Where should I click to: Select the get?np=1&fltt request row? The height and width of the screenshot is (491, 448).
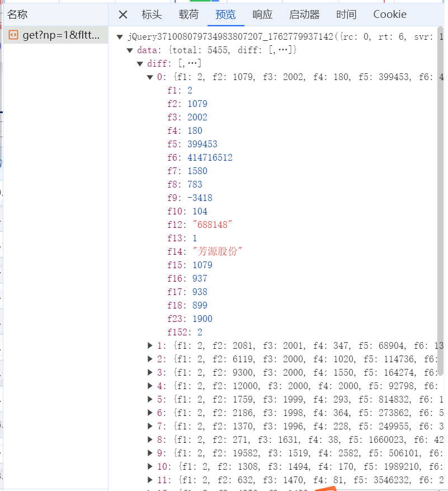tap(56, 35)
